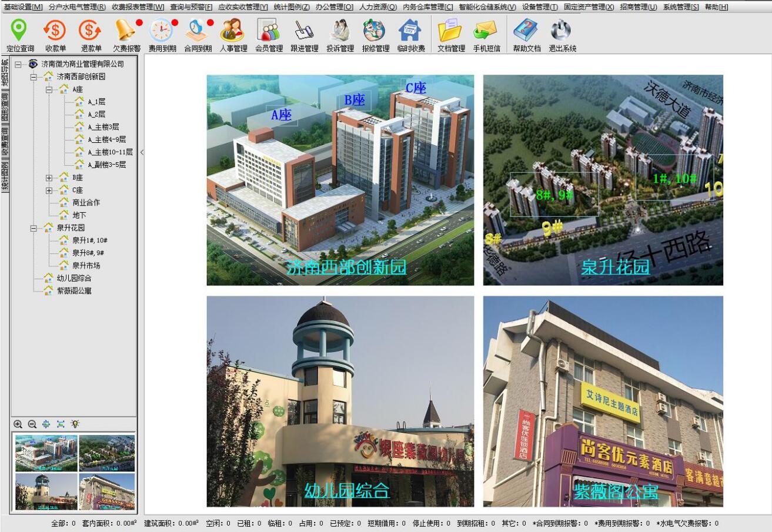Image resolution: width=772 pixels, height=532 pixels.
Task: Click the zoom in magnifier icon
Action: point(18,424)
